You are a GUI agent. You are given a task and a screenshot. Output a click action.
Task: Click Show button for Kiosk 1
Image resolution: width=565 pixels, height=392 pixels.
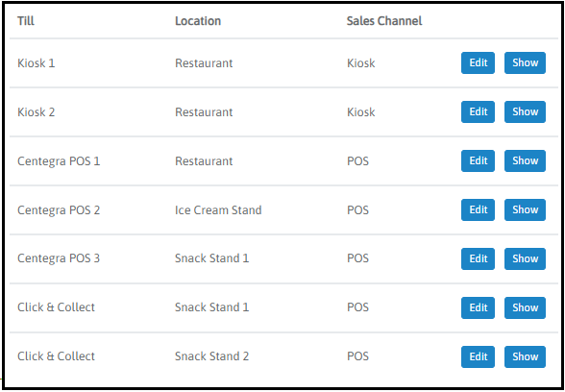pos(525,63)
